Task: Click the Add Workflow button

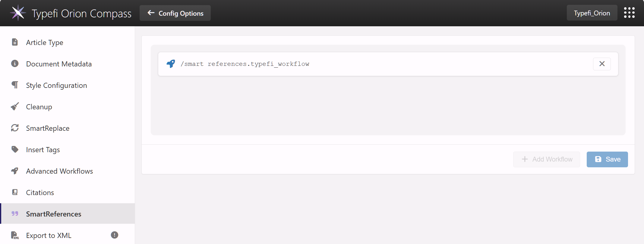Action: [x=547, y=159]
